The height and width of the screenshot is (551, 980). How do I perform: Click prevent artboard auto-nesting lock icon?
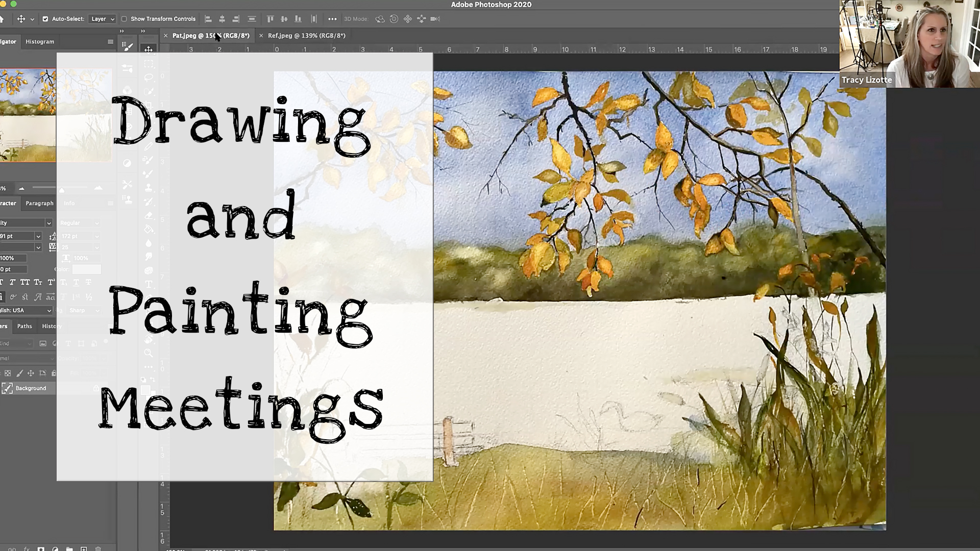pyautogui.click(x=42, y=373)
